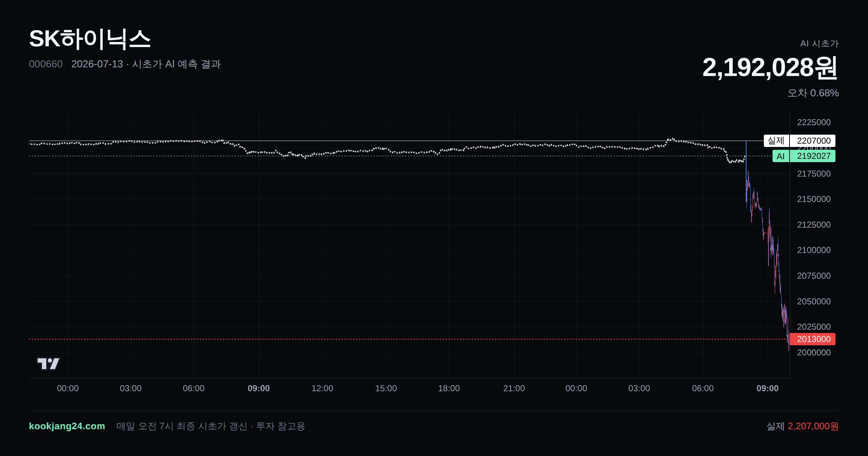
Task: Click the 2150000 price axis label
Action: [814, 199]
